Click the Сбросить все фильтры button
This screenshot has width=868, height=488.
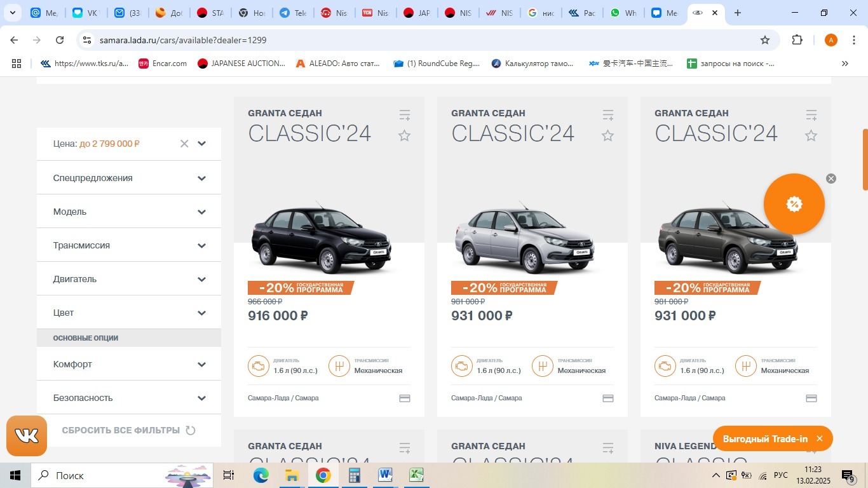[129, 430]
